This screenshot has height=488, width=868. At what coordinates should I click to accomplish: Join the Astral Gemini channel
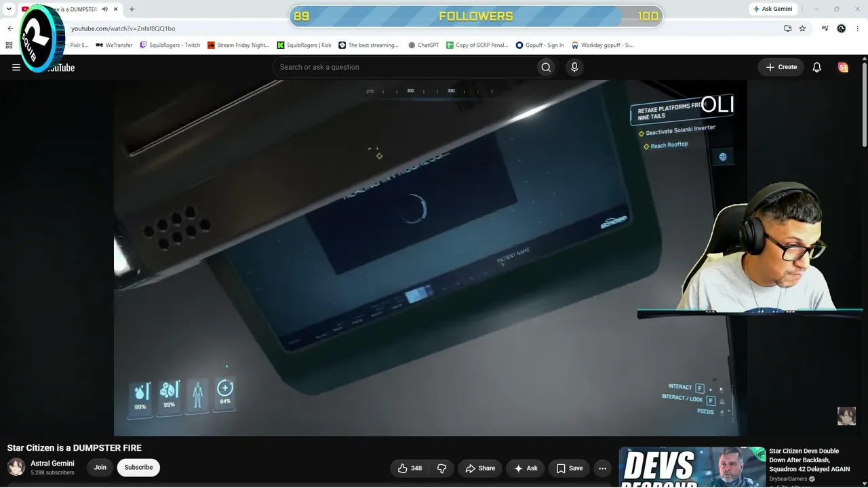click(100, 468)
